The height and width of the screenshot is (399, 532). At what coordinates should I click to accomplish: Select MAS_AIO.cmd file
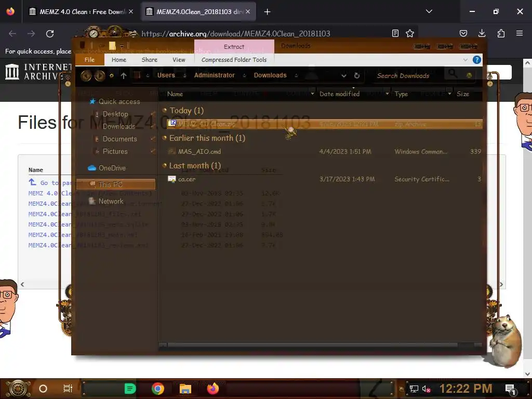coord(324,151)
